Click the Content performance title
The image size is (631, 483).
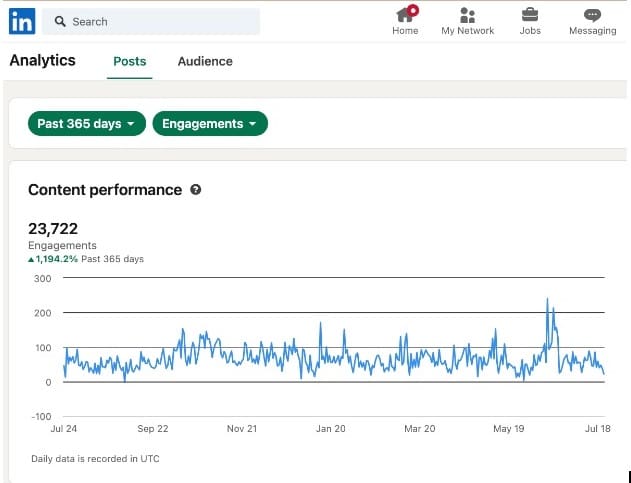point(105,190)
